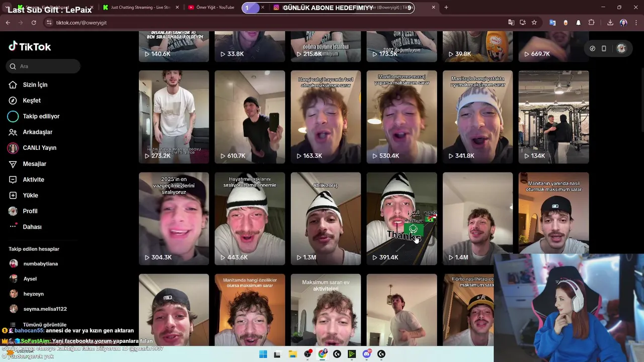Screen dimensions: 644x362
Task: Expand the Dahası menu
Action: click(32, 227)
